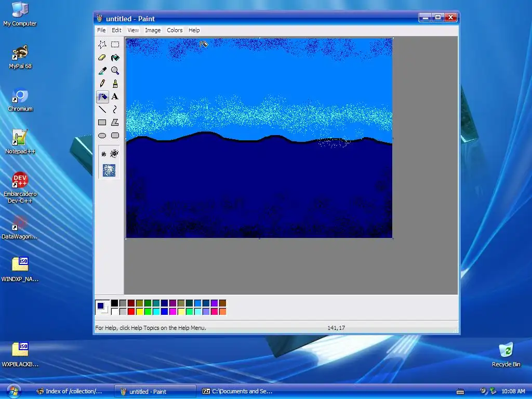This screenshot has height=399, width=532.
Task: Select the Embarcadero Dev-C++ desktop icon
Action: [x=20, y=188]
